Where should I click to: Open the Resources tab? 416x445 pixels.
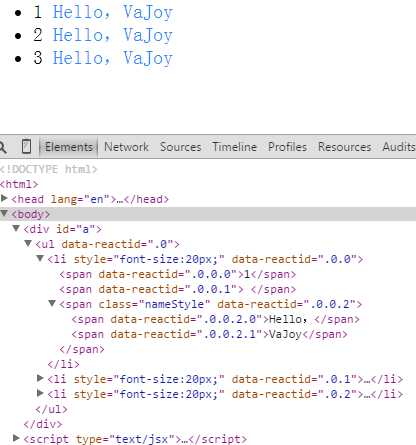(345, 147)
